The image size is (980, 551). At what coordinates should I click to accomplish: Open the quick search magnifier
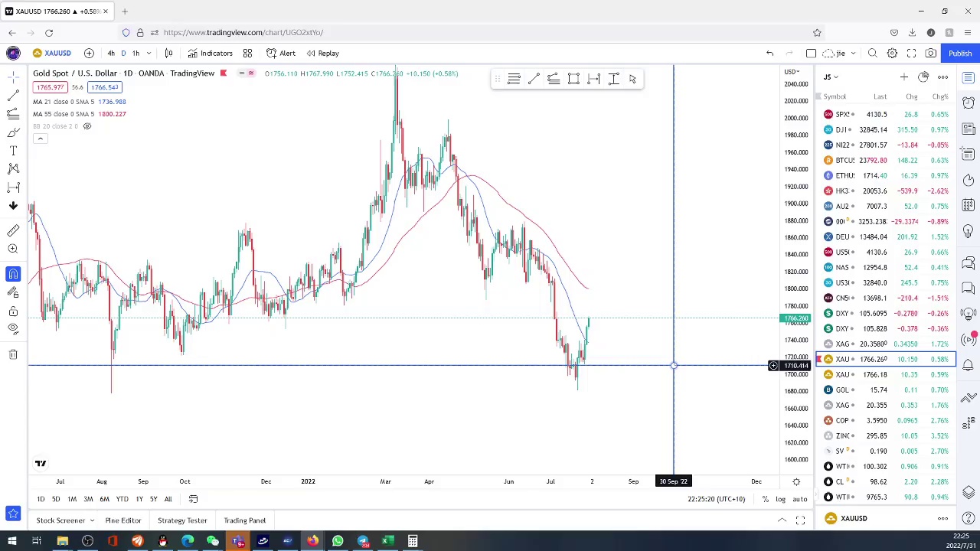[x=873, y=53]
